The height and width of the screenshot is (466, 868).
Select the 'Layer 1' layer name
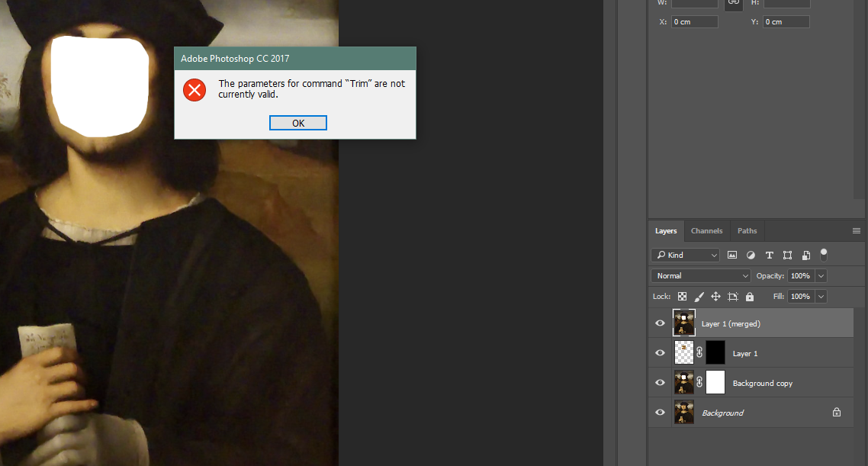coord(745,354)
